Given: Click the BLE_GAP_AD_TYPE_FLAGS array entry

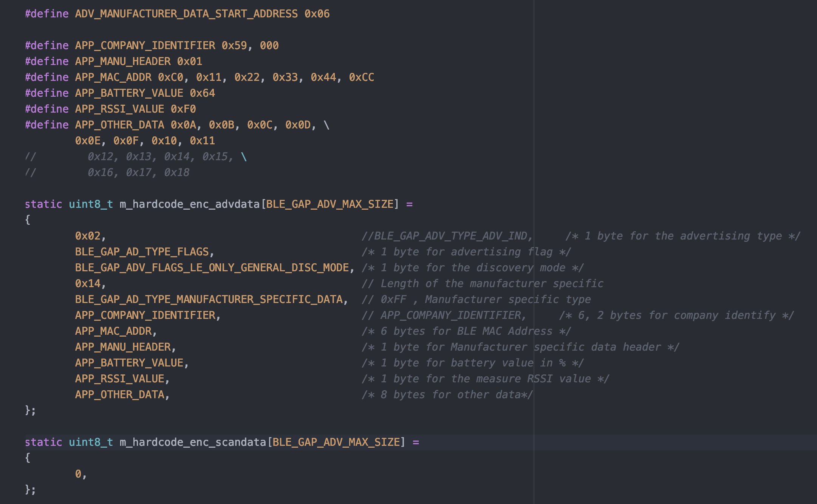Looking at the screenshot, I should coord(142,252).
